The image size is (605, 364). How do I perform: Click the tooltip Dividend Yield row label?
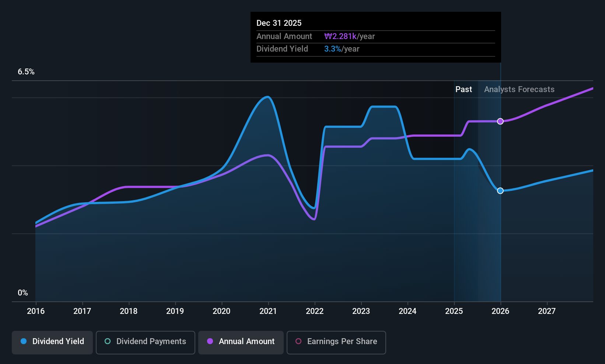(282, 49)
